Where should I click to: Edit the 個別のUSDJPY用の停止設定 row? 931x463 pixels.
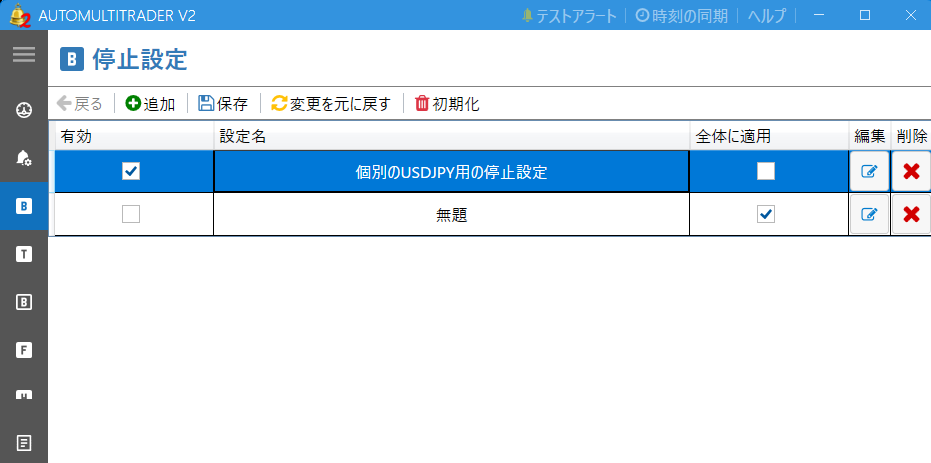click(x=869, y=172)
